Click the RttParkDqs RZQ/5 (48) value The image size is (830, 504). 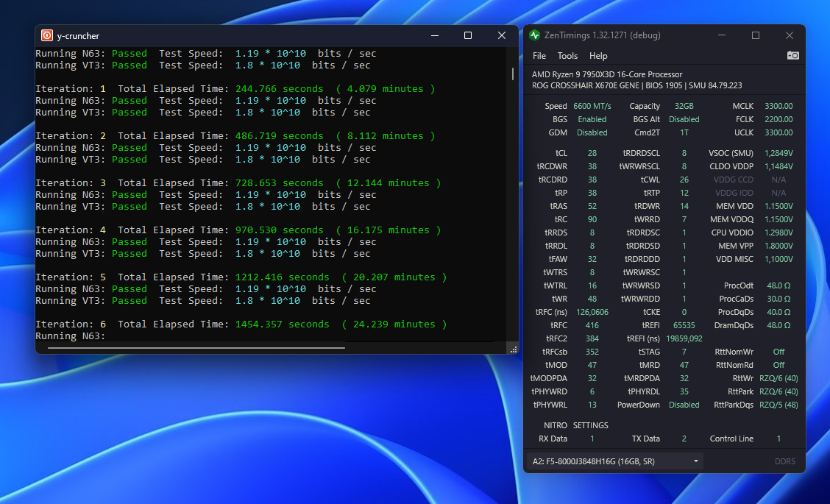tap(778, 405)
